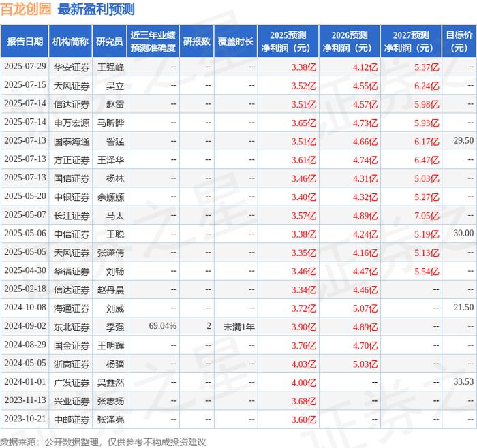Screen dimensions: 477x448
Task: Click the 中信证券 institution cell
Action: tap(72, 234)
